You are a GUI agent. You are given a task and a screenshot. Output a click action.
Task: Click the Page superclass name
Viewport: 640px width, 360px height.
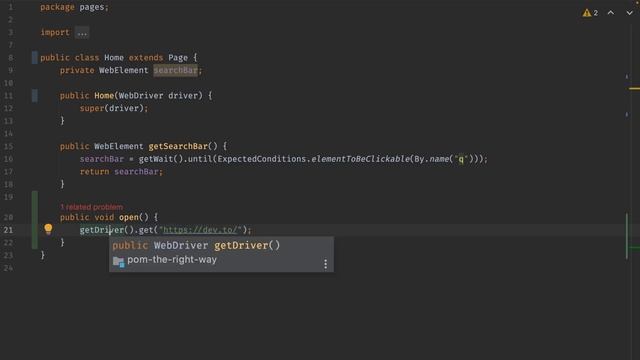(x=178, y=58)
